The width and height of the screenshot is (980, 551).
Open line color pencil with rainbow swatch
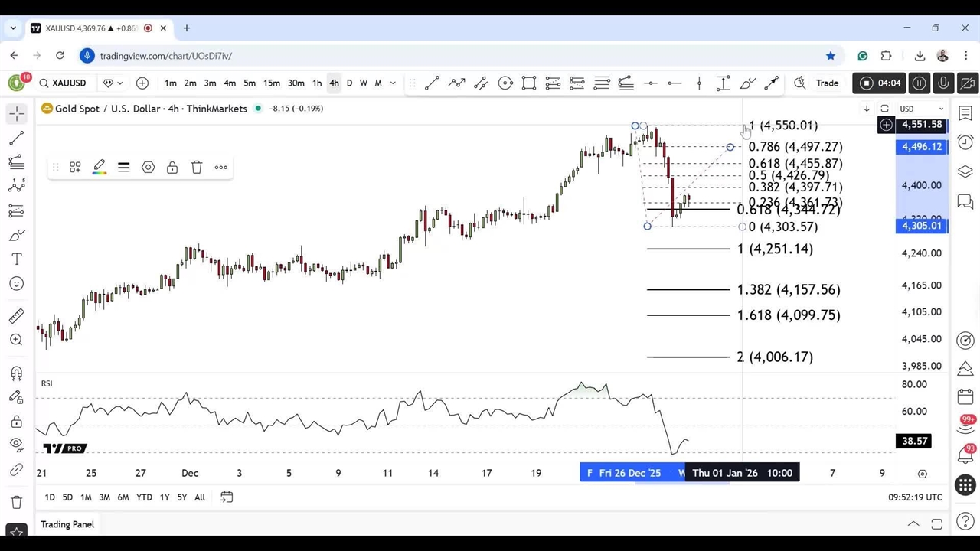(x=100, y=168)
